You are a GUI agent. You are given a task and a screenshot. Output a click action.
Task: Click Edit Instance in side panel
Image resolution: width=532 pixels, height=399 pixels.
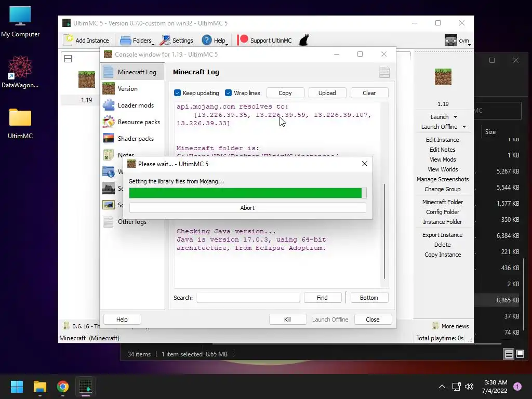coord(443,139)
